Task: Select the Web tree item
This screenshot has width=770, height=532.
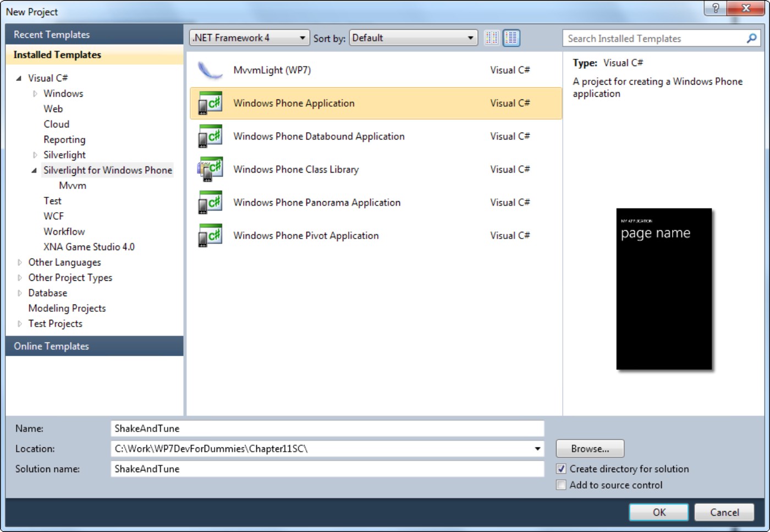Action: pos(53,109)
